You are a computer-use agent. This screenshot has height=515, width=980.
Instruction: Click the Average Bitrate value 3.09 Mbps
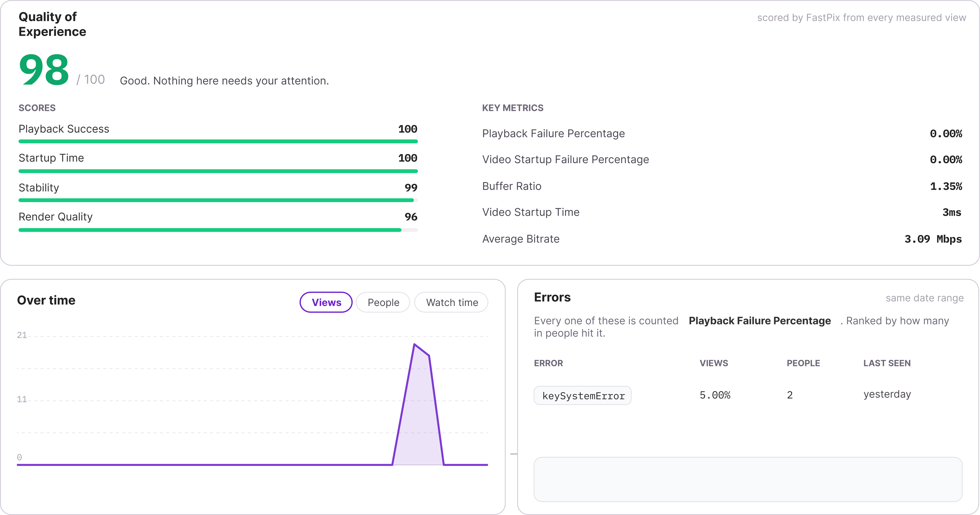coord(933,239)
